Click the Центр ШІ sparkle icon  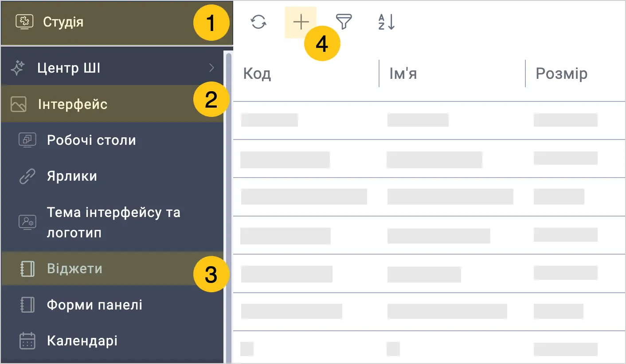pyautogui.click(x=18, y=68)
